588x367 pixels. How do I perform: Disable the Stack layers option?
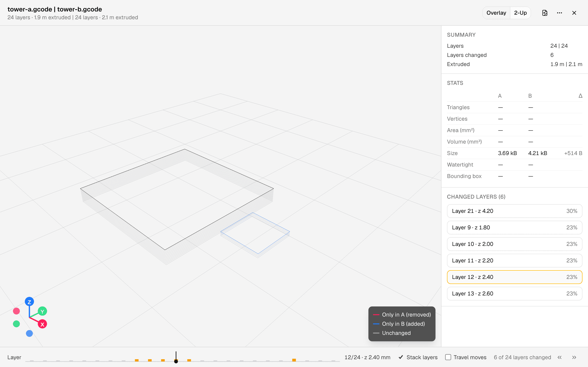[x=418, y=357]
